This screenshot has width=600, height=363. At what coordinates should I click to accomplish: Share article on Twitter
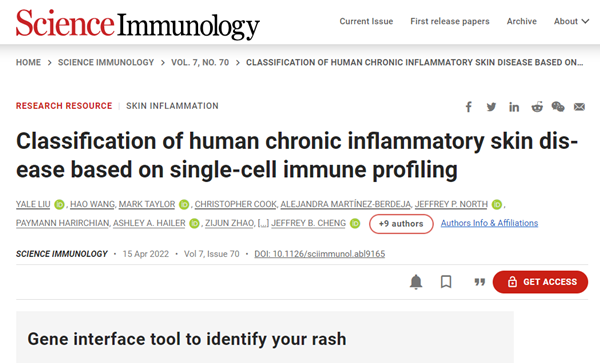click(x=491, y=107)
